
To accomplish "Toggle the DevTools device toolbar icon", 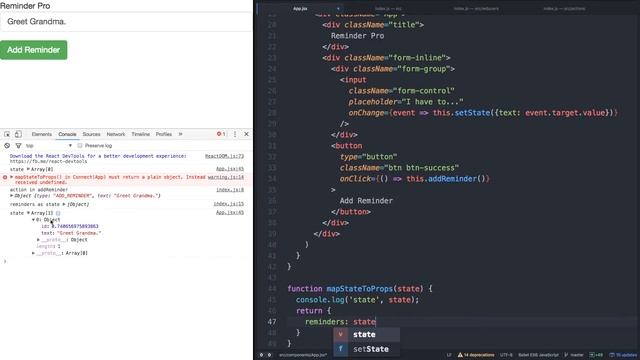I will tap(18, 134).
